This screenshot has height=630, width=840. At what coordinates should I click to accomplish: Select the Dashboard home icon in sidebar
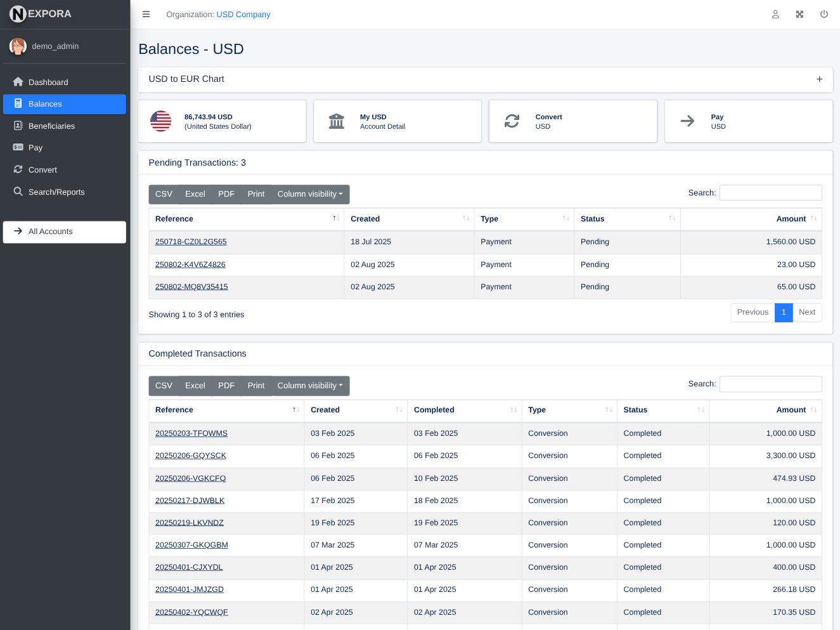click(18, 82)
